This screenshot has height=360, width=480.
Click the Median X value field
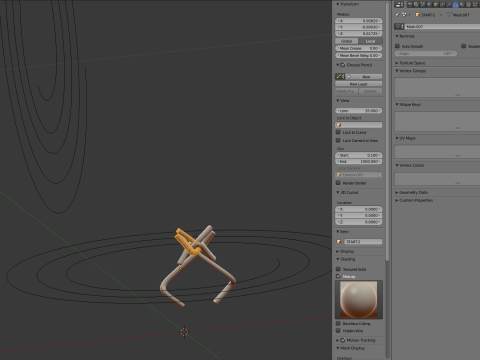(x=359, y=21)
